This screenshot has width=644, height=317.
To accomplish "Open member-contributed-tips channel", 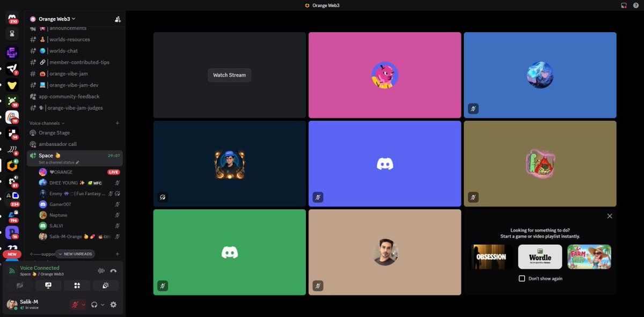I will point(75,62).
